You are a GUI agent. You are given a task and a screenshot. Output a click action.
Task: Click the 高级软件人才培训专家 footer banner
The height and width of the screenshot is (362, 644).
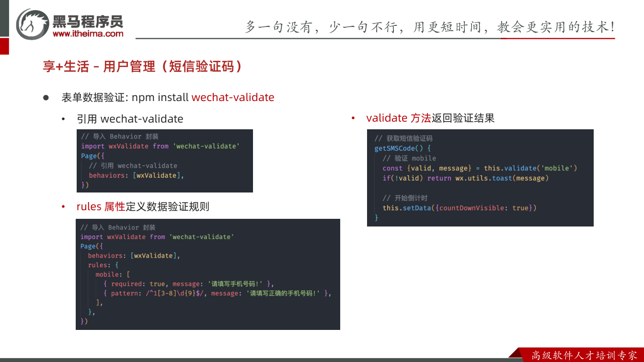pyautogui.click(x=585, y=355)
